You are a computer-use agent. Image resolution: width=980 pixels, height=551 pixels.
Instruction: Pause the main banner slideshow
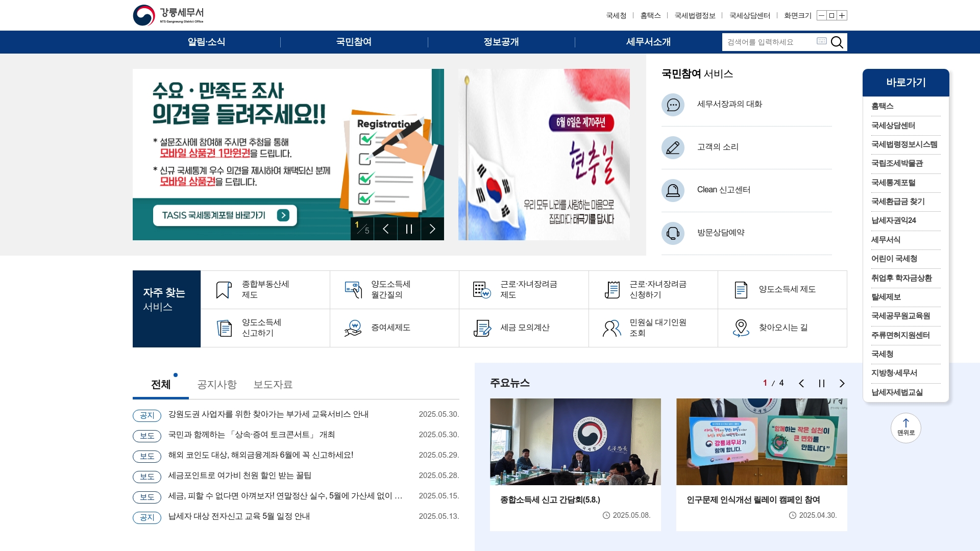coord(409,229)
